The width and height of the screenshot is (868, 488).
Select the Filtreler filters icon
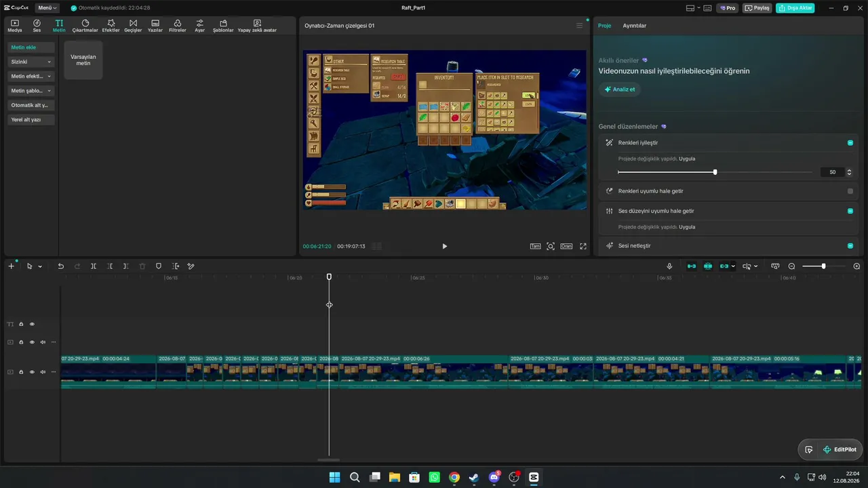178,26
